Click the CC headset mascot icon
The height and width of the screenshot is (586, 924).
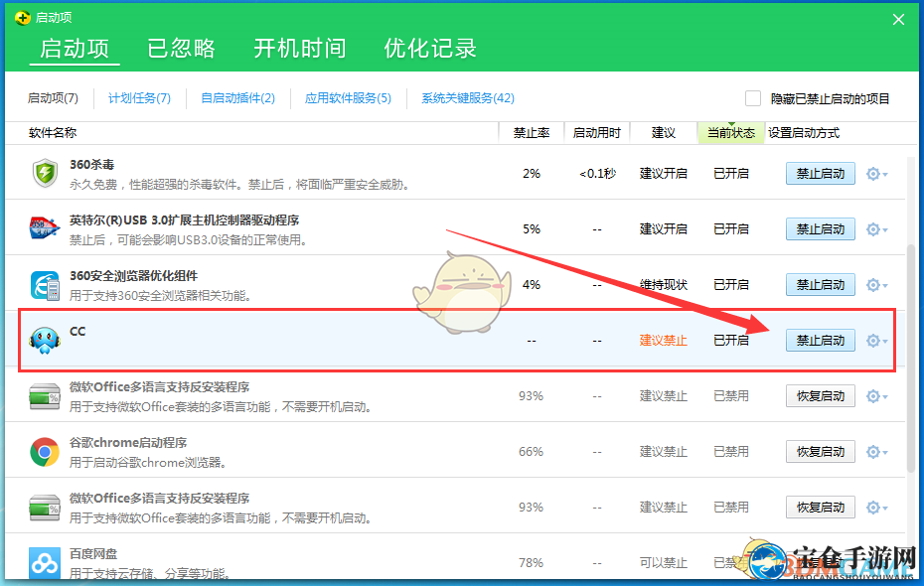tap(45, 341)
